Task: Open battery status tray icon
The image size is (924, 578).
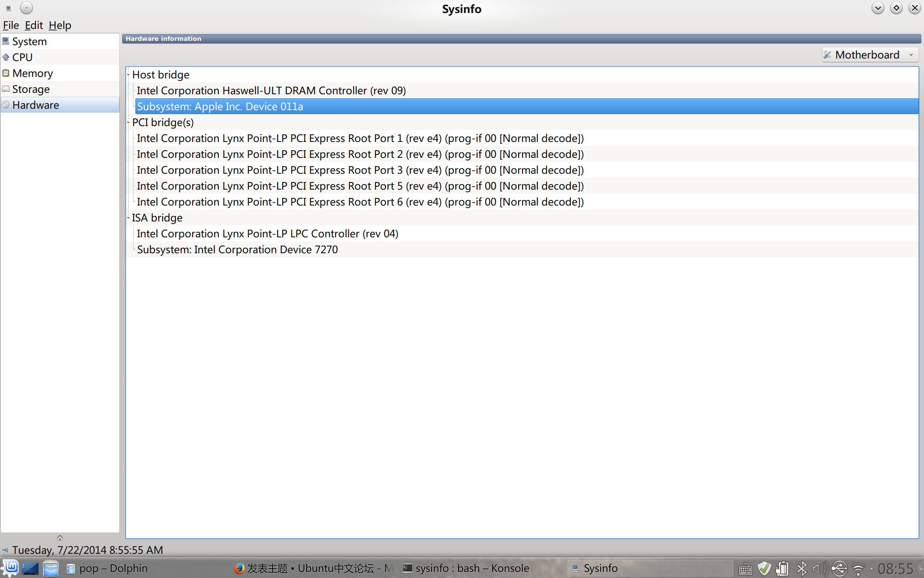Action: click(783, 569)
